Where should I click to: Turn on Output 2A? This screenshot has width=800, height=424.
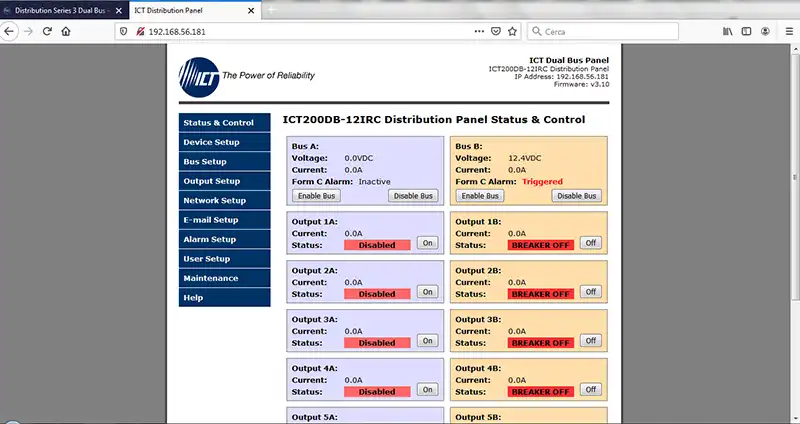(428, 292)
